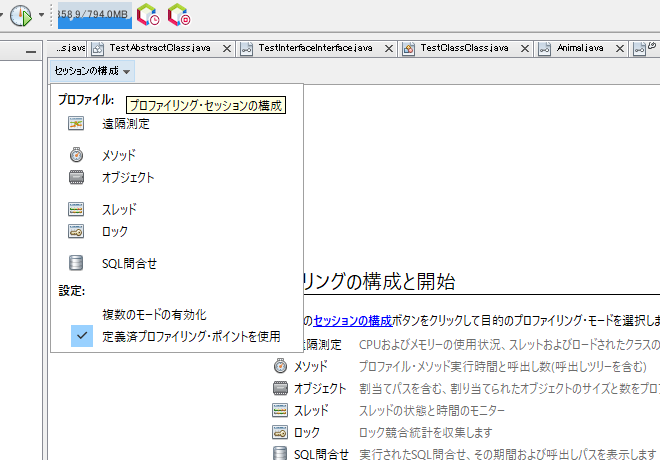Image resolution: width=660 pixels, height=460 pixels.
Task: Click the オブジェクト chip icon in description list
Action: pyautogui.click(x=280, y=388)
